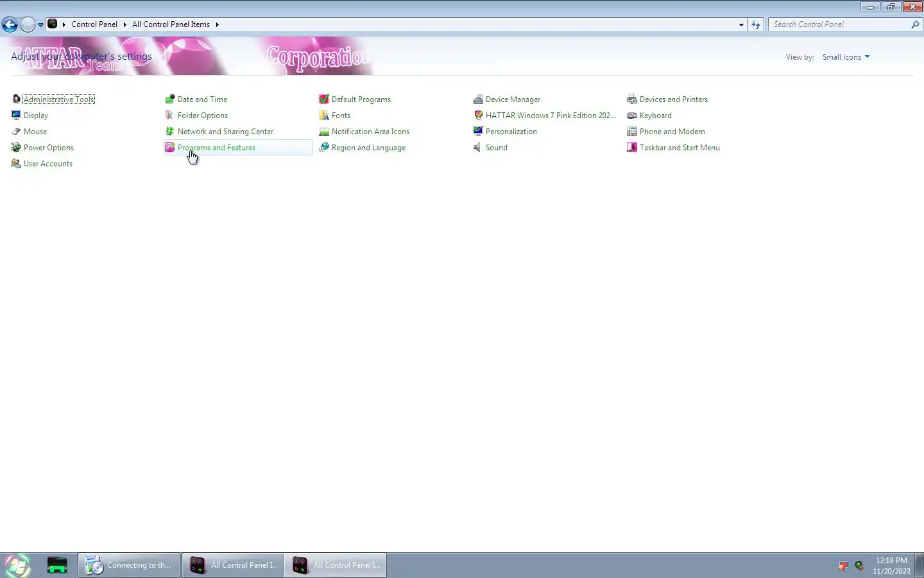Open Phone and Modem icon
924x578 pixels.
click(x=632, y=131)
